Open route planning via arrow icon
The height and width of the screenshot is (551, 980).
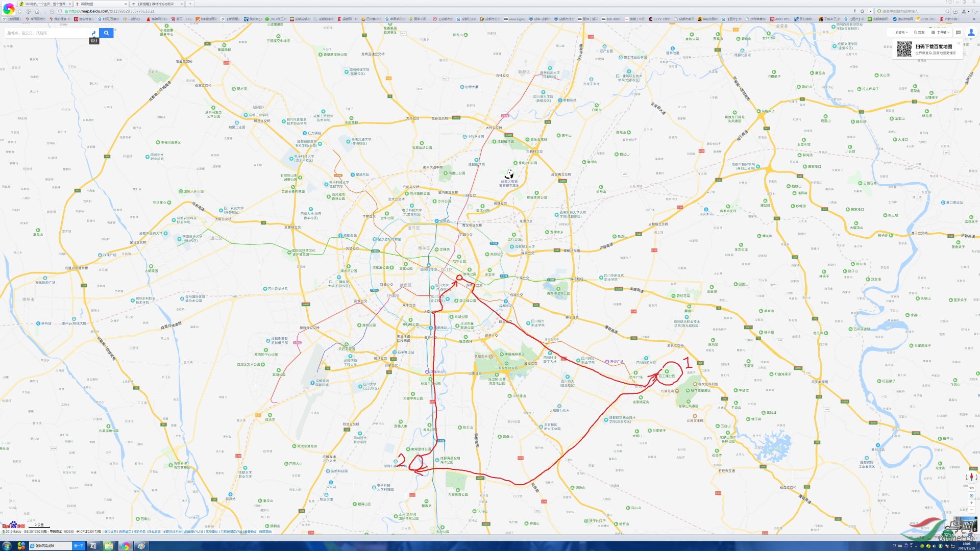point(93,33)
